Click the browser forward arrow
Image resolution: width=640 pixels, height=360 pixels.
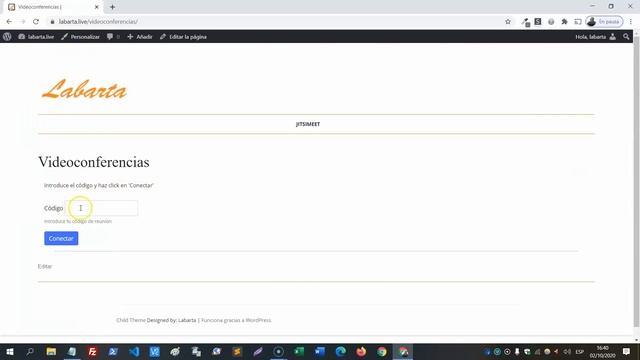22,22
